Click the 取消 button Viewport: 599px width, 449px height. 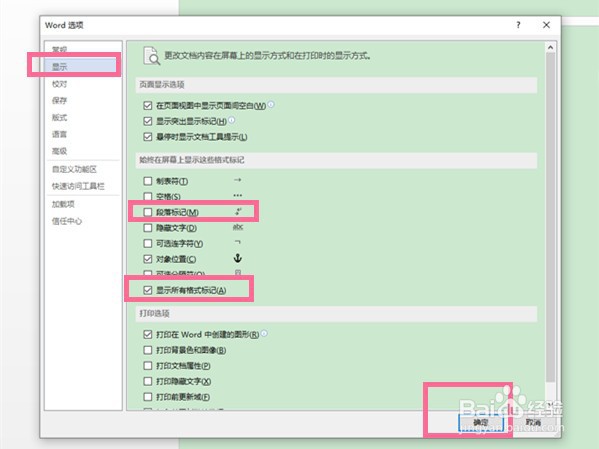[533, 423]
